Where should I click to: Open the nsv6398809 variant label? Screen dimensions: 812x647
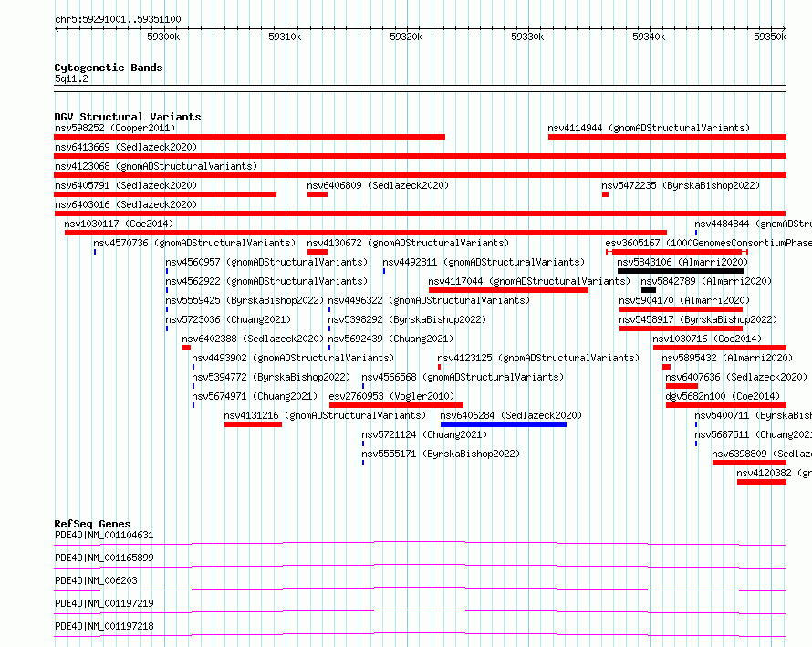[x=762, y=454]
